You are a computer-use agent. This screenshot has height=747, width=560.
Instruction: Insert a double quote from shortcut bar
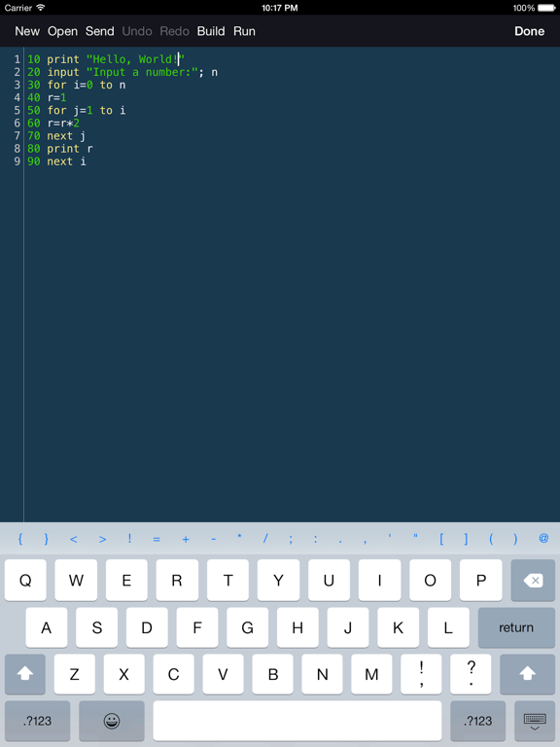point(415,539)
